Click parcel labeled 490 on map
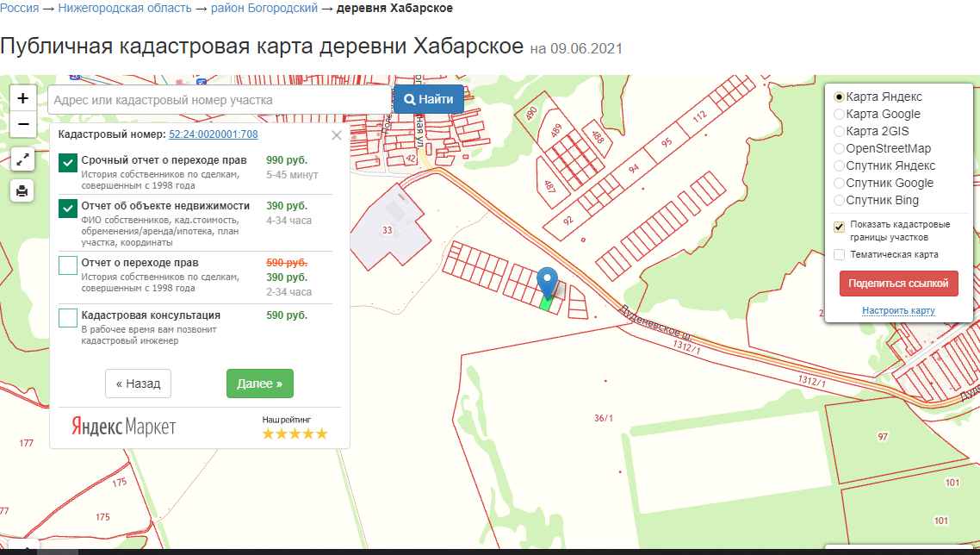 531,113
